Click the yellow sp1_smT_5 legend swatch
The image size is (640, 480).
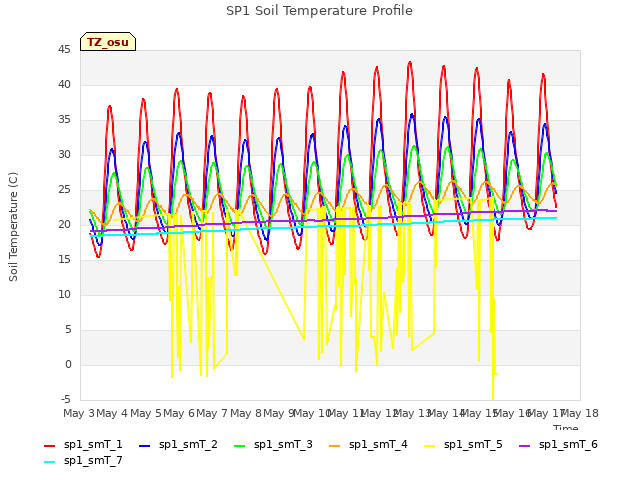pos(430,446)
